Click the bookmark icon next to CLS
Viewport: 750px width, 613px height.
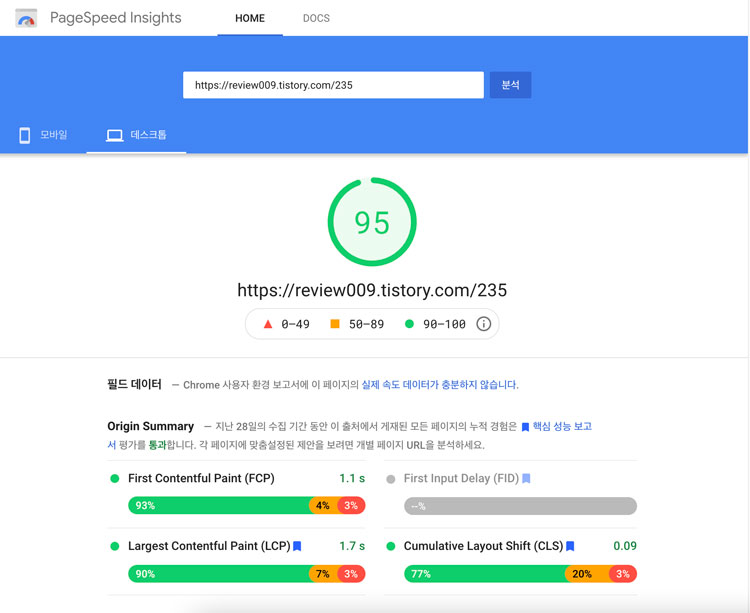coord(570,546)
